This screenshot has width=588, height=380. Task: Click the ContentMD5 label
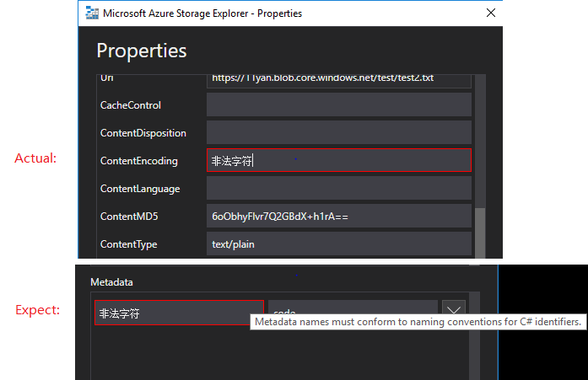pos(129,217)
